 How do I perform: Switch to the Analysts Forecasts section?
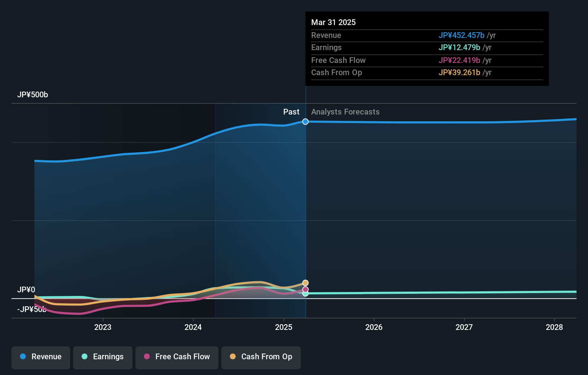pos(345,112)
